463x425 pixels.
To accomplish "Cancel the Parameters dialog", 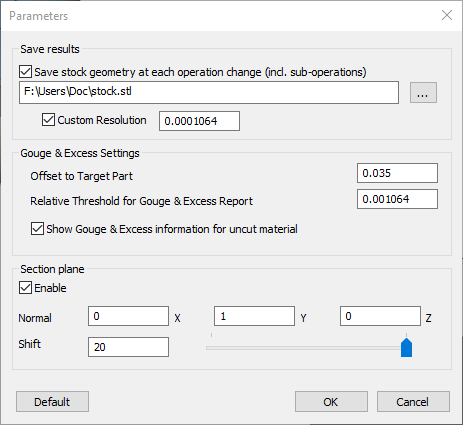I will [x=413, y=402].
